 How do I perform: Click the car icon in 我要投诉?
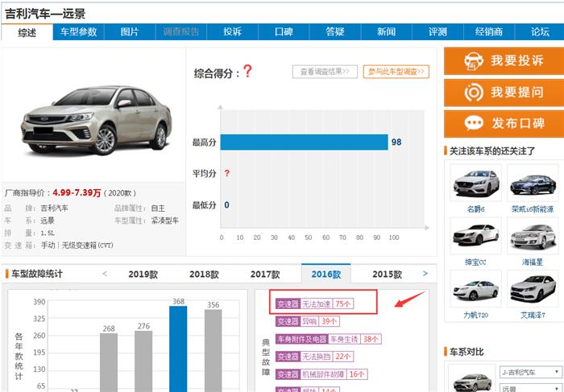click(474, 61)
